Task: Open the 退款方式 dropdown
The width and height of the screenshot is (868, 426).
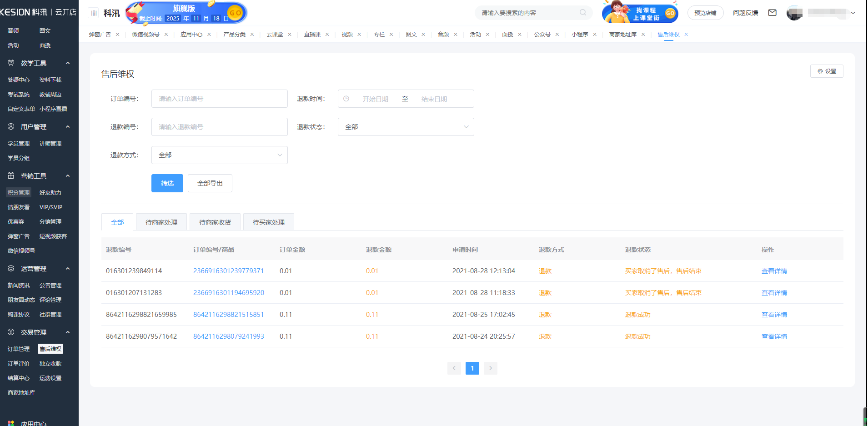Action: 219,155
